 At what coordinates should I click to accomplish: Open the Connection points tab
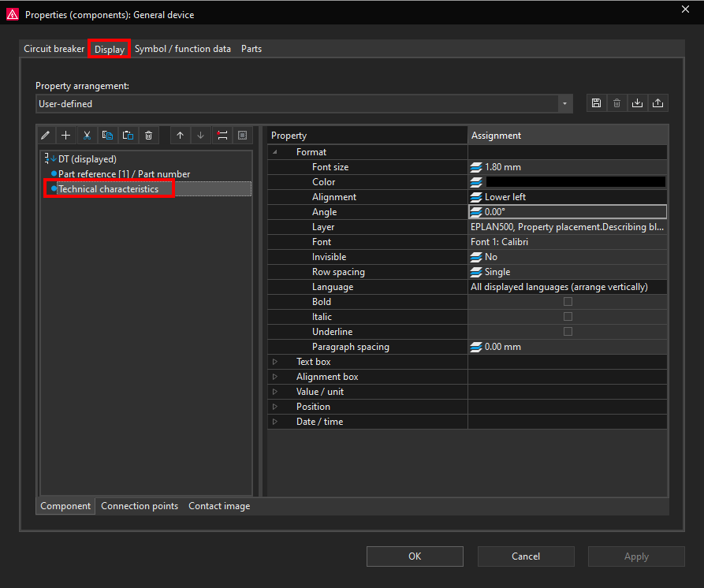(140, 506)
